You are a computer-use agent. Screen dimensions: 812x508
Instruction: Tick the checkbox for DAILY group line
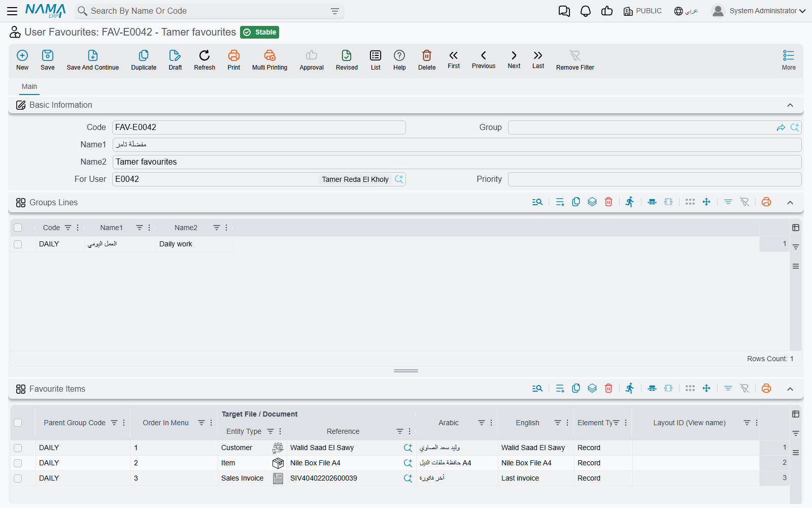click(18, 244)
